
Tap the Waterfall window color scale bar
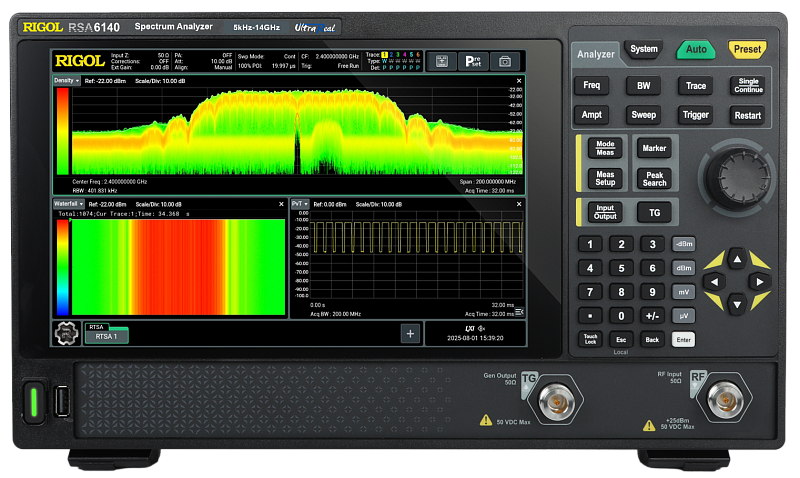(62, 267)
